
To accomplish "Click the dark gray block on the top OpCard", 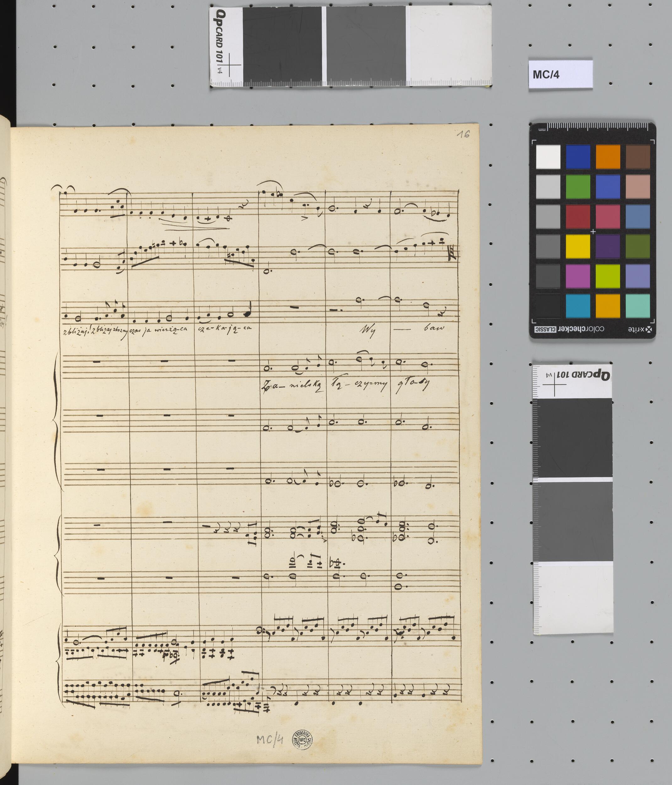I will 282,46.
